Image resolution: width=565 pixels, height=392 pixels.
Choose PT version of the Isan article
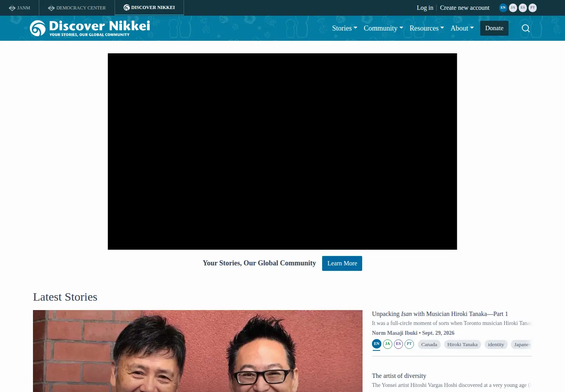click(409, 344)
